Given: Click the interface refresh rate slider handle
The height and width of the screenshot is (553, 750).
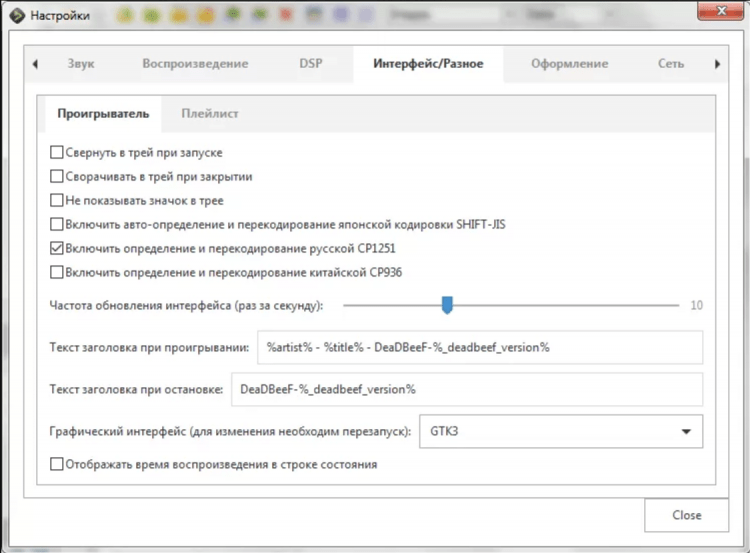Looking at the screenshot, I should (448, 304).
